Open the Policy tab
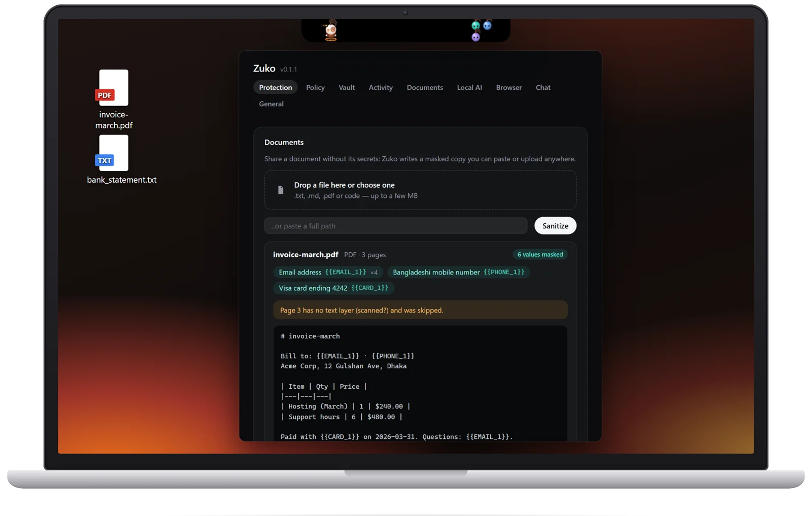 [315, 87]
